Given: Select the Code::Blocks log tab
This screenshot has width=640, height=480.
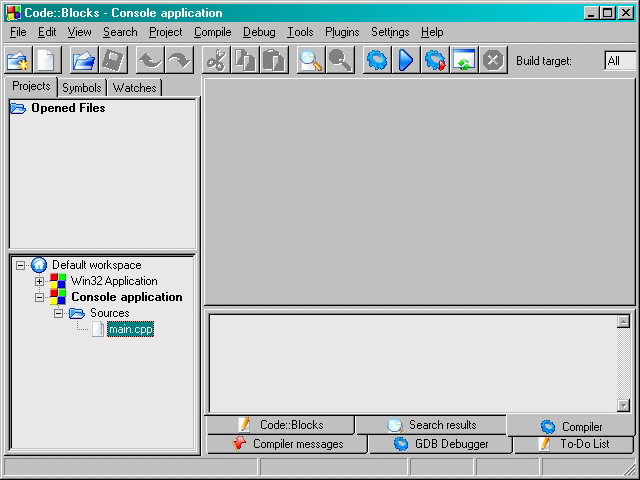Looking at the screenshot, I should point(280,425).
